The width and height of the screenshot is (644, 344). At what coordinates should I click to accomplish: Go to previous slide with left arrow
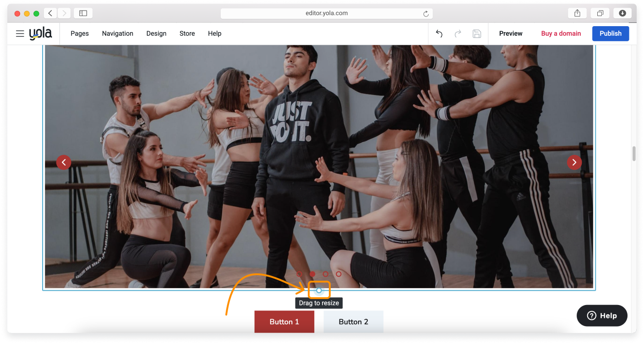click(64, 162)
